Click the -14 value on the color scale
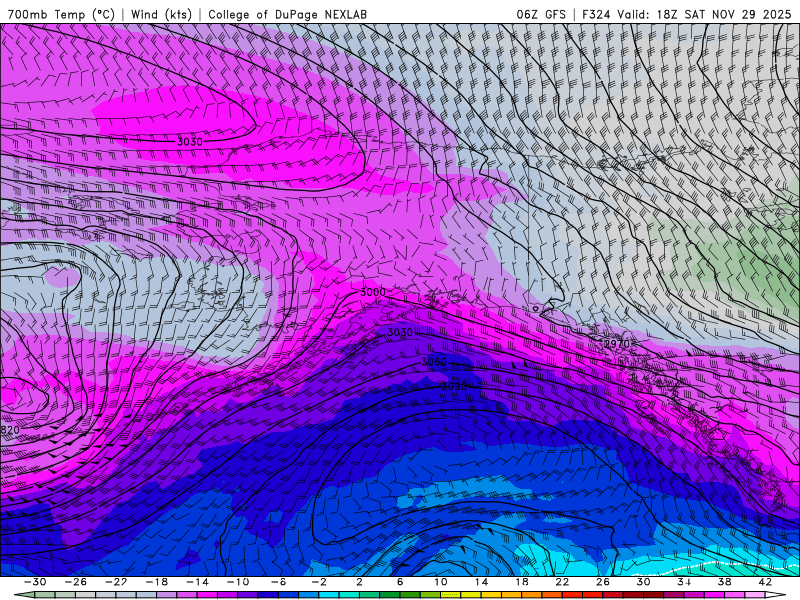The image size is (800, 600). (x=197, y=582)
